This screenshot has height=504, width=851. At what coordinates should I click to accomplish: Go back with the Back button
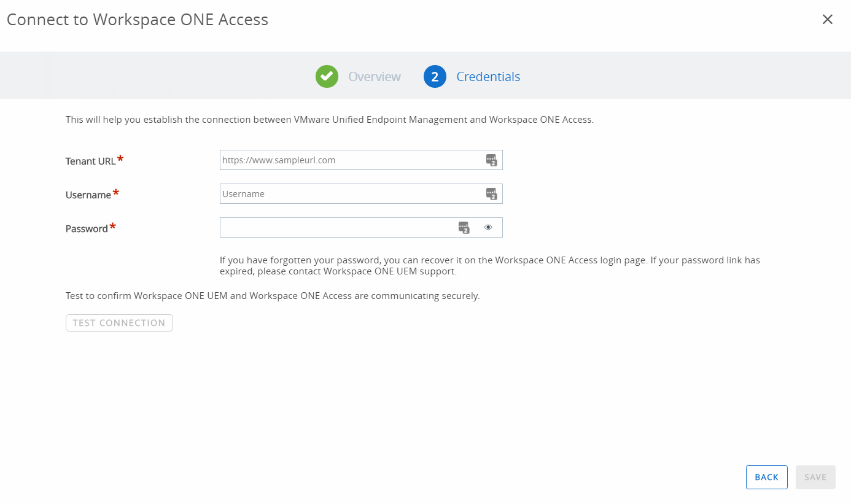[x=766, y=477]
